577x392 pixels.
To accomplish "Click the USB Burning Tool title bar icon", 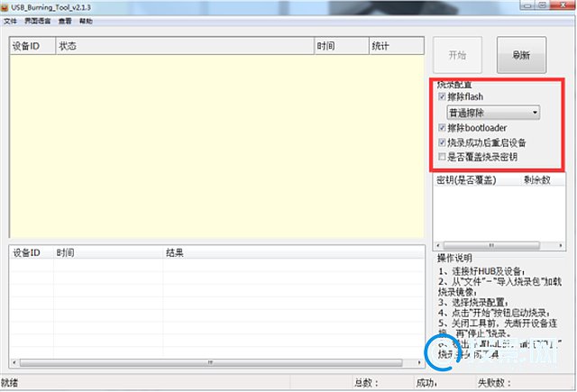I will point(6,7).
